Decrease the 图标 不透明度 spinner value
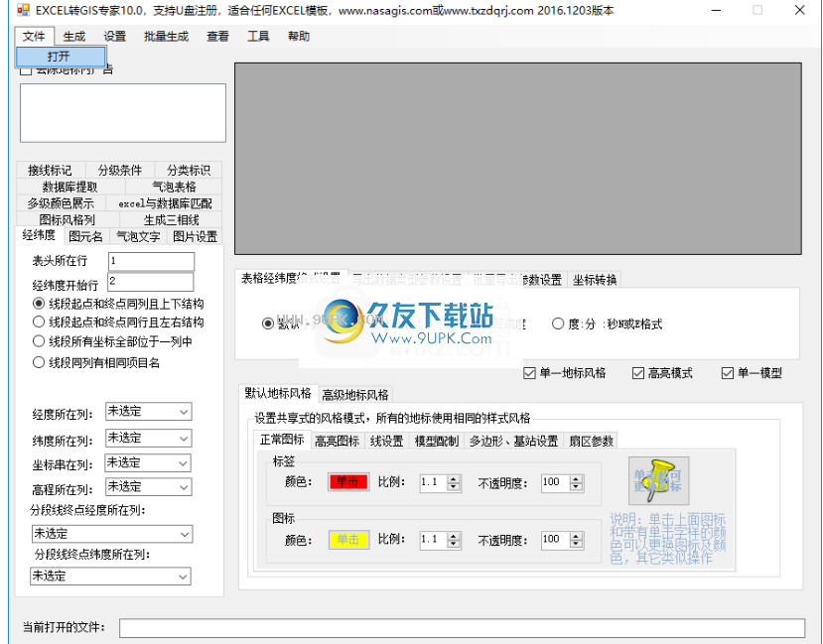 click(x=577, y=544)
